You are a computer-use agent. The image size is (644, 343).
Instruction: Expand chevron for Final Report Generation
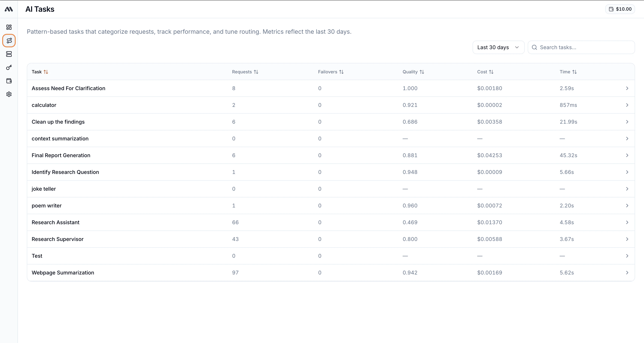click(627, 155)
